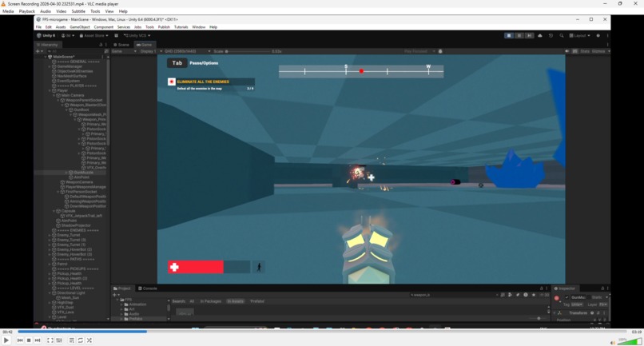This screenshot has height=346, width=644.
Task: Collapse the MainScene root node
Action: (46, 57)
